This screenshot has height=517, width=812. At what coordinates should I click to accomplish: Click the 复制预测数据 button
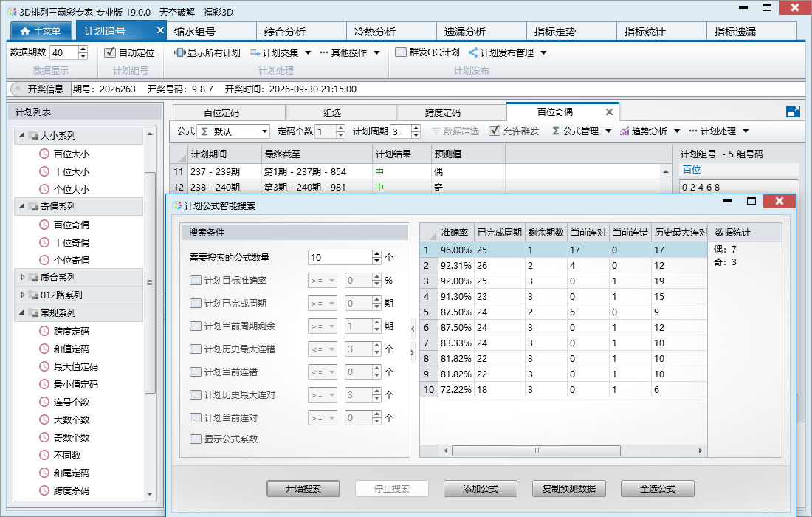(569, 488)
